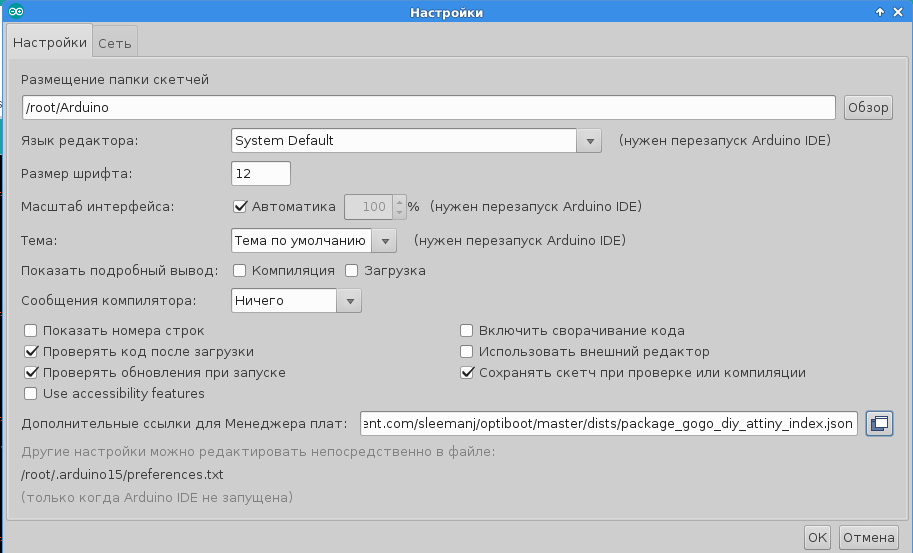Open the additional boards URLs editor window icon

tap(879, 424)
